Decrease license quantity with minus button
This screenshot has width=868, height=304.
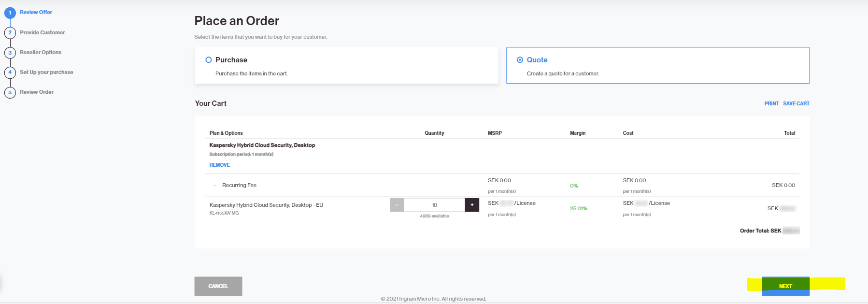click(397, 205)
